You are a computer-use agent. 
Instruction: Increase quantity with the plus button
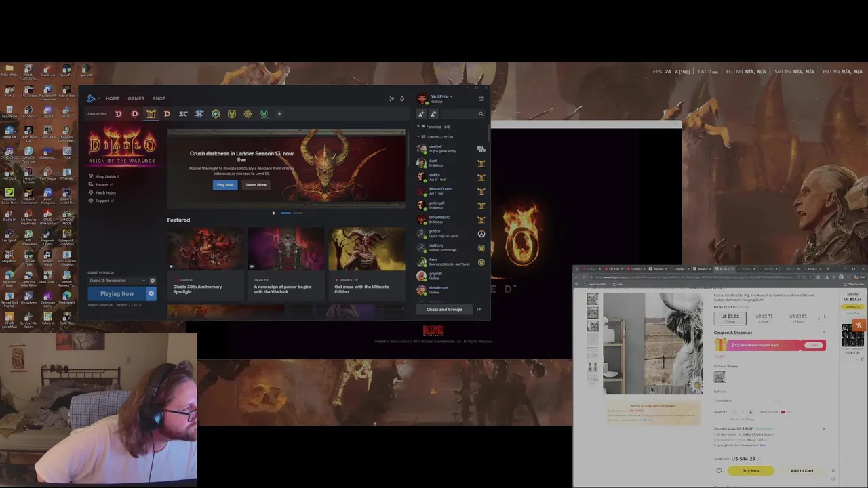(750, 412)
